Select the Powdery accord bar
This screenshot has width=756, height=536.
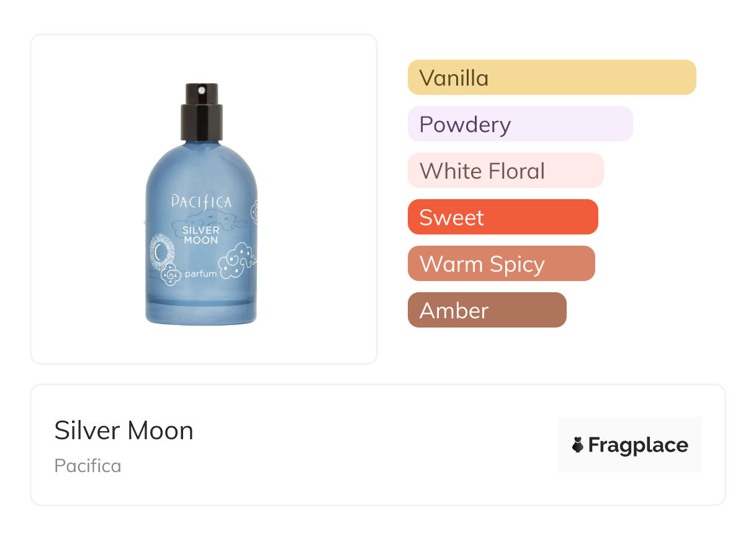(520, 124)
